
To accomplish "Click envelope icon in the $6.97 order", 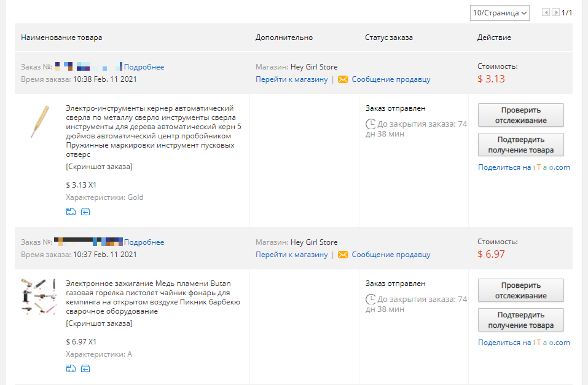I will [x=343, y=255].
